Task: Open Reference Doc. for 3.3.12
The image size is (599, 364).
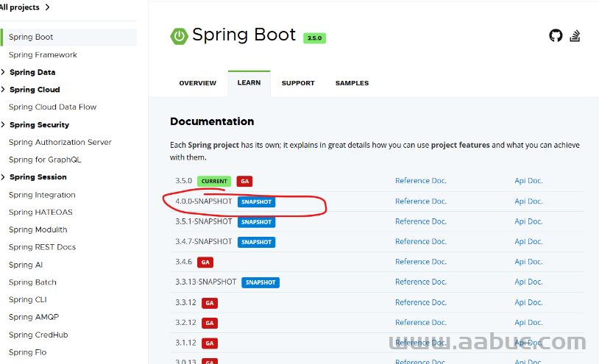Action: pos(421,302)
